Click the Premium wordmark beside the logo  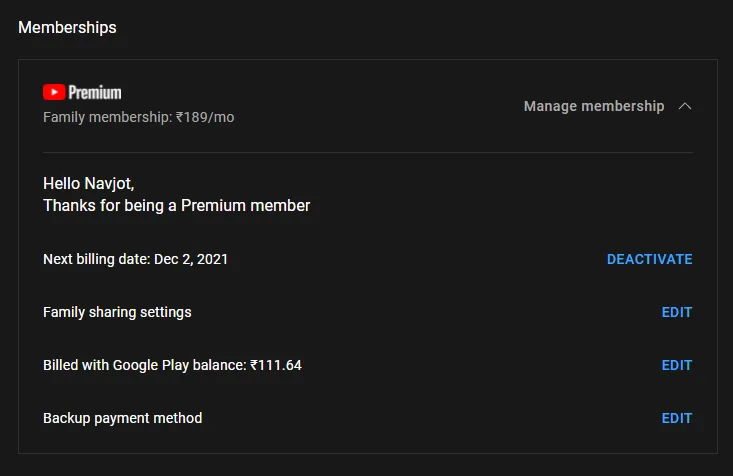(x=95, y=92)
